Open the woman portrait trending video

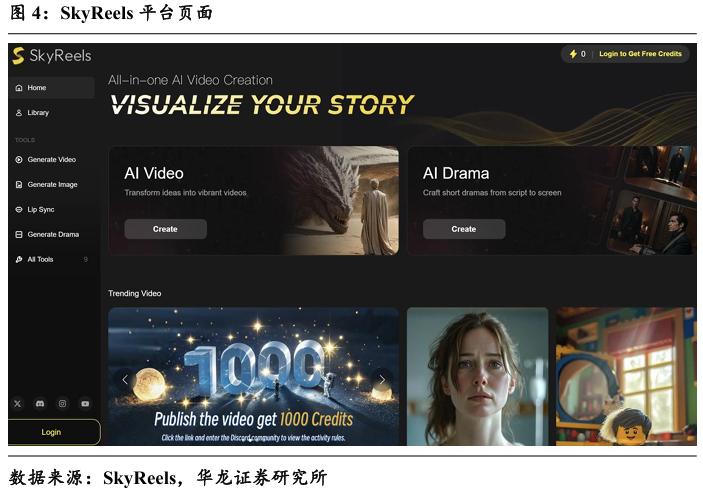(x=477, y=376)
